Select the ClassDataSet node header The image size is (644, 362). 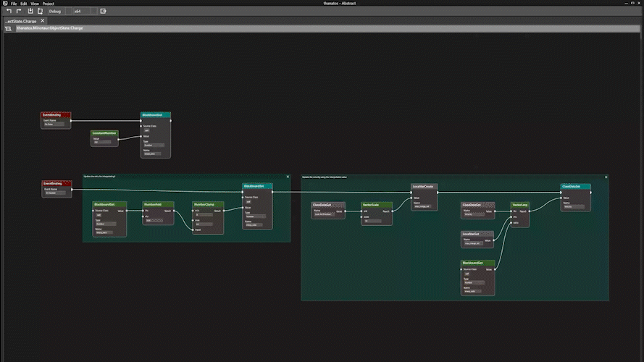pos(575,187)
